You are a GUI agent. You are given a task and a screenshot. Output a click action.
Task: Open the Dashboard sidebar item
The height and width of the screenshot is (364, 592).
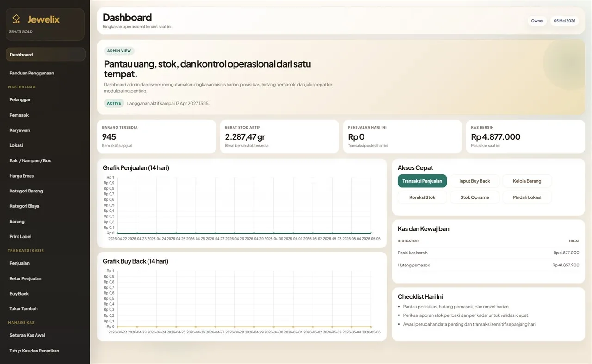(45, 55)
